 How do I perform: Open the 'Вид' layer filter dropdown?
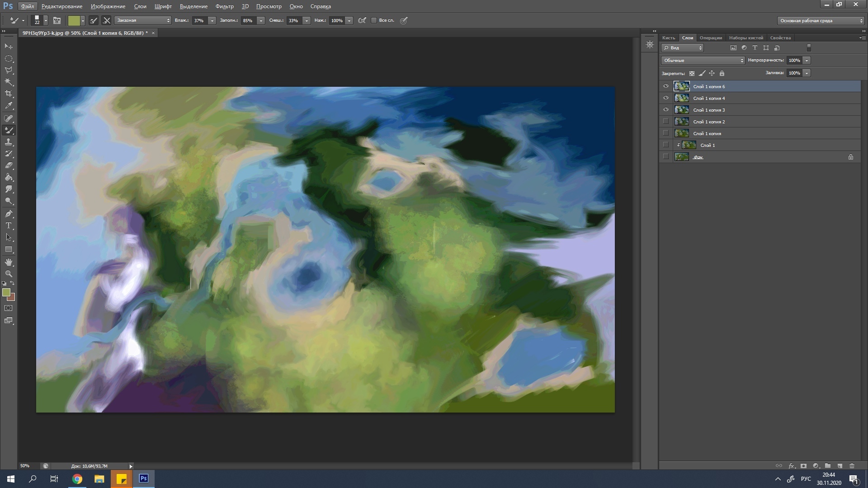point(682,47)
